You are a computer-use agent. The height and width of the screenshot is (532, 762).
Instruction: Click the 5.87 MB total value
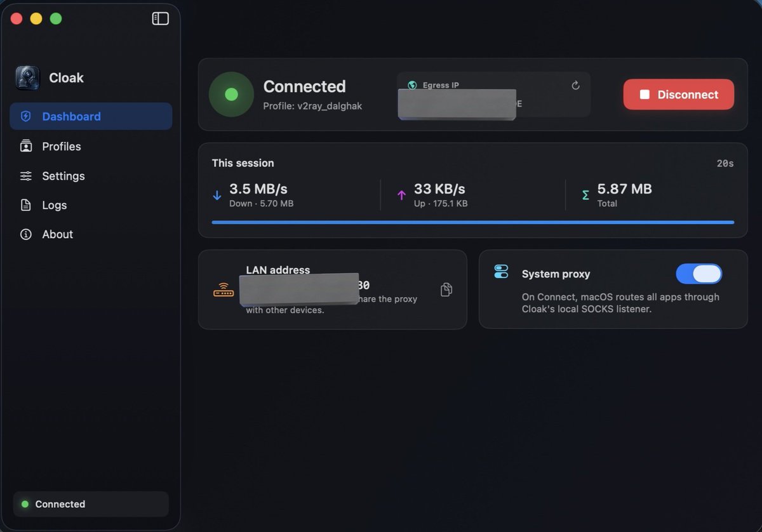click(x=625, y=189)
